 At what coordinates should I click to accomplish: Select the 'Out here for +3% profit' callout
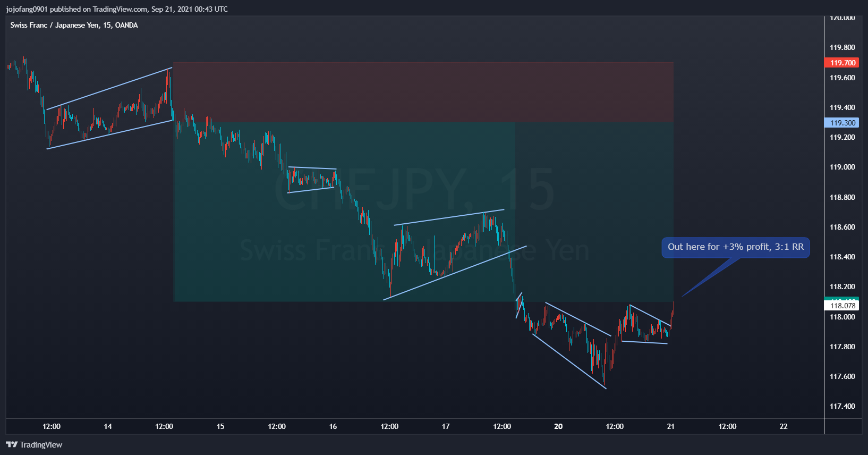click(736, 247)
